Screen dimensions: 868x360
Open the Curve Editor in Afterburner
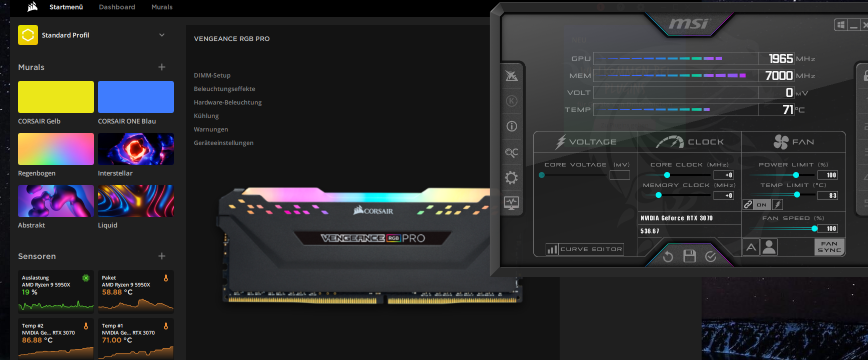585,249
